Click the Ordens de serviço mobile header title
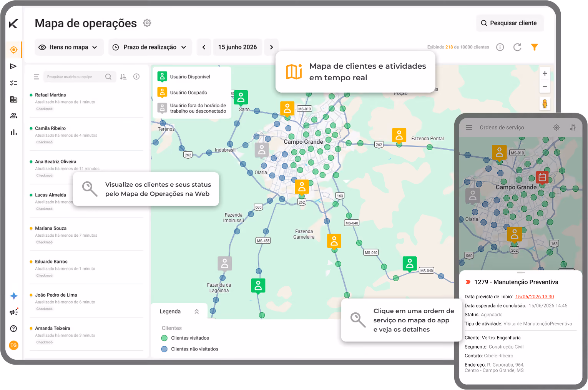Image resolution: width=588 pixels, height=390 pixels. [x=502, y=128]
